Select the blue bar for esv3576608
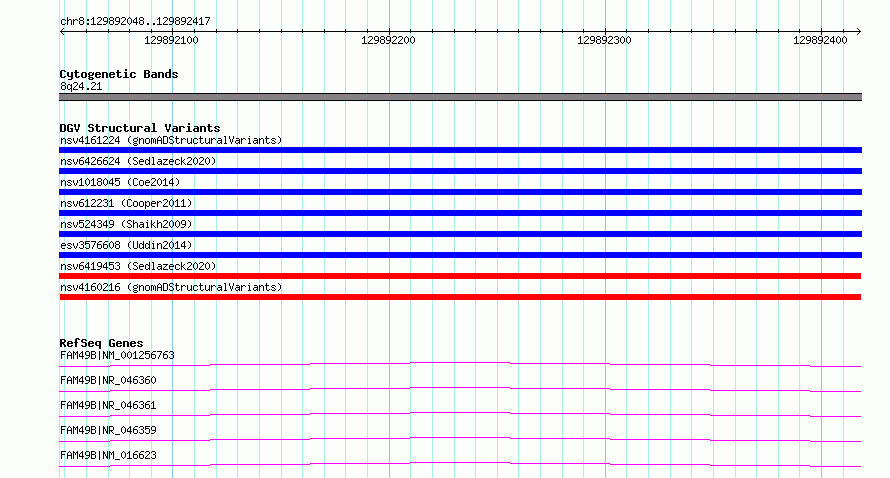 [x=460, y=255]
